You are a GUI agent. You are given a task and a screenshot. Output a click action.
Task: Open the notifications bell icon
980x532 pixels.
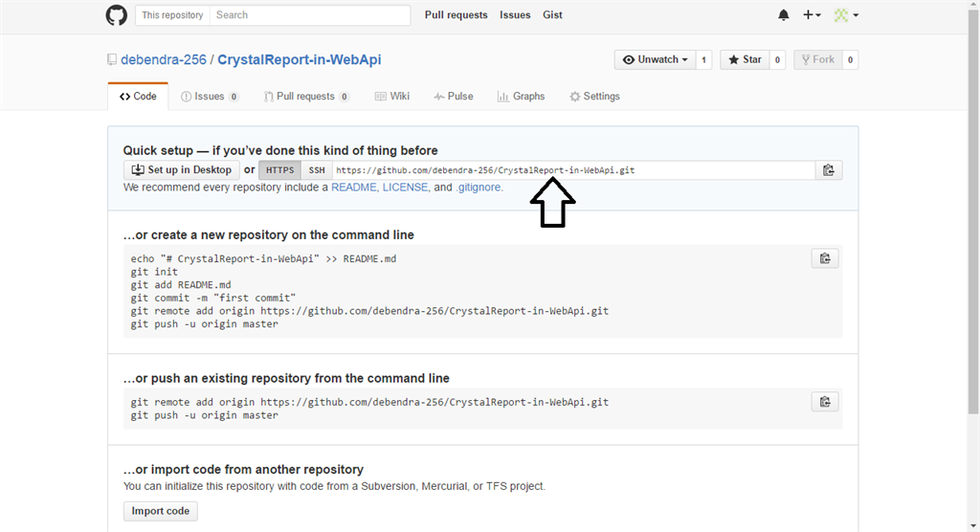pos(783,15)
